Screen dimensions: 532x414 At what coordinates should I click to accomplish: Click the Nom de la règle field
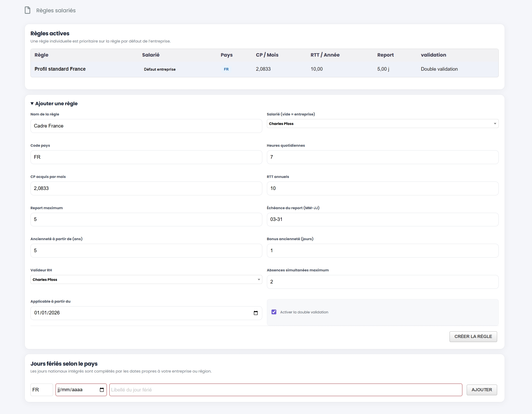146,126
